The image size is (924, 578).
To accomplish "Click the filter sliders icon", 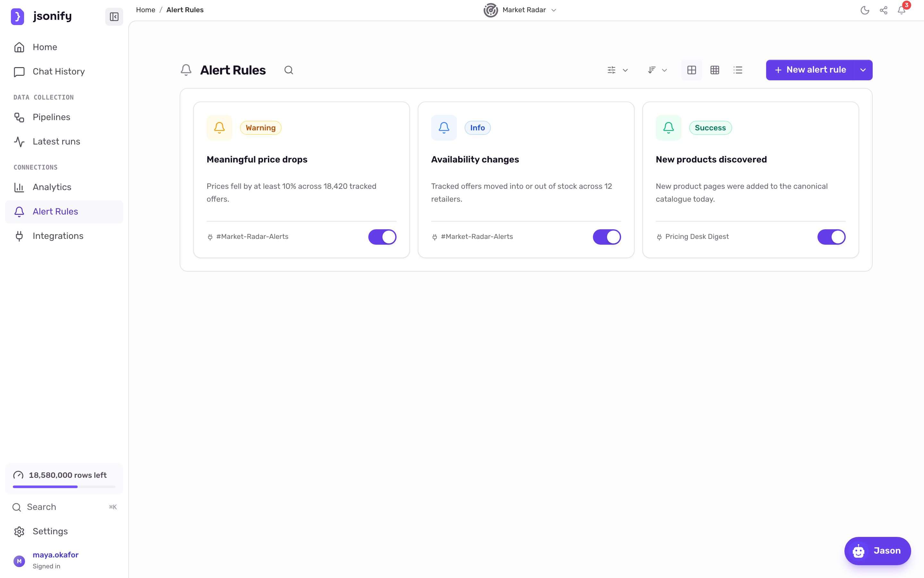I will tap(611, 70).
